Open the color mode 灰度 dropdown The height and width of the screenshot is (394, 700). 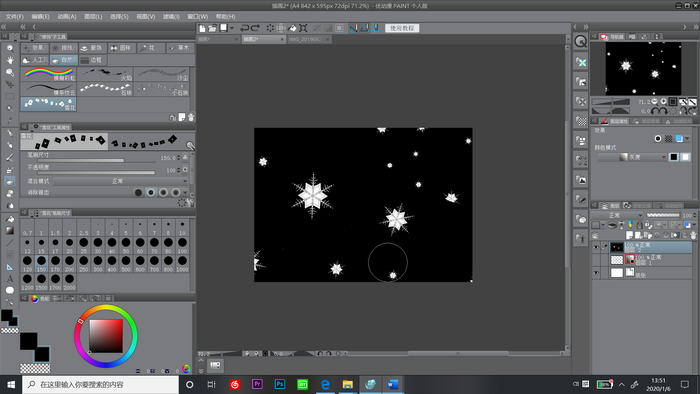632,157
